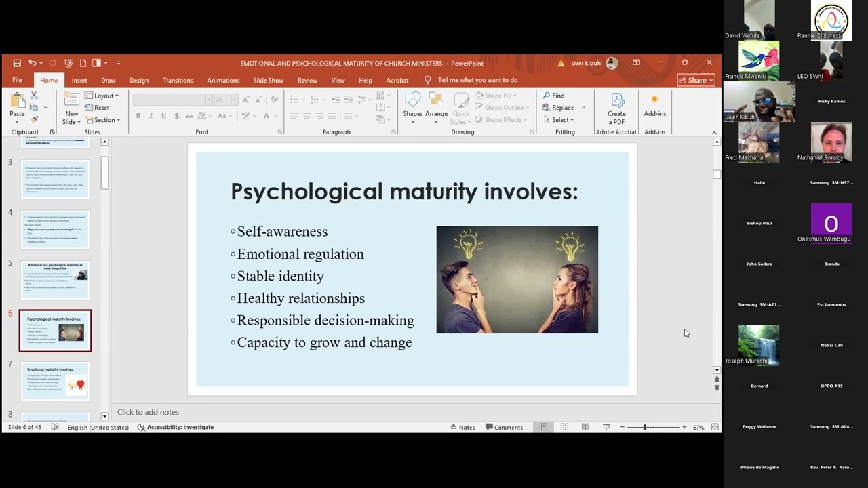Switch to Slide Sorter view

point(564,427)
